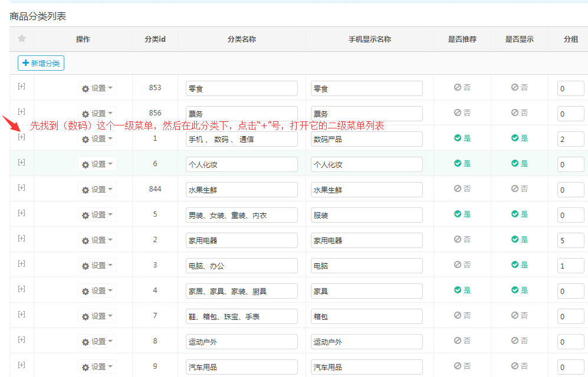Screen dimensions: 588x377
Task: Click the 分类名称 column header
Action: tap(241, 39)
